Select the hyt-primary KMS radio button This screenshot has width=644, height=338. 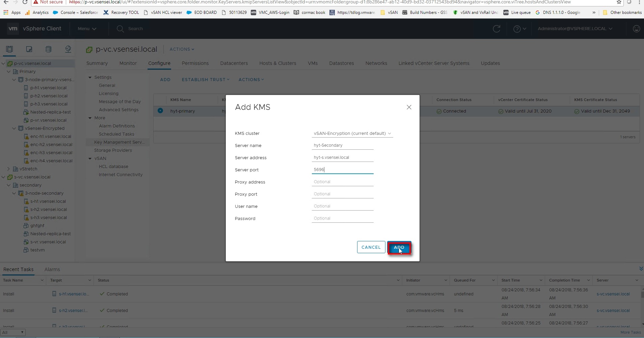(160, 111)
